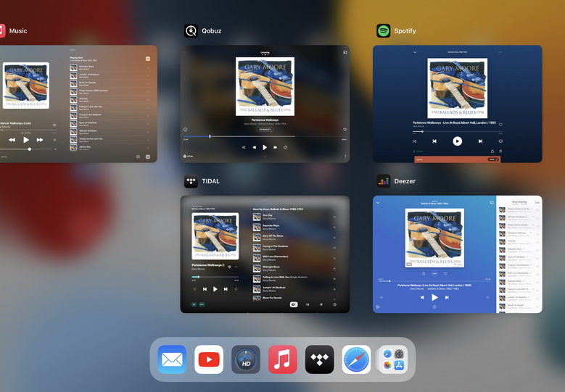The width and height of the screenshot is (565, 392).
Task: Open more options next to Parisienne Walkways in Music
Action: [54, 125]
